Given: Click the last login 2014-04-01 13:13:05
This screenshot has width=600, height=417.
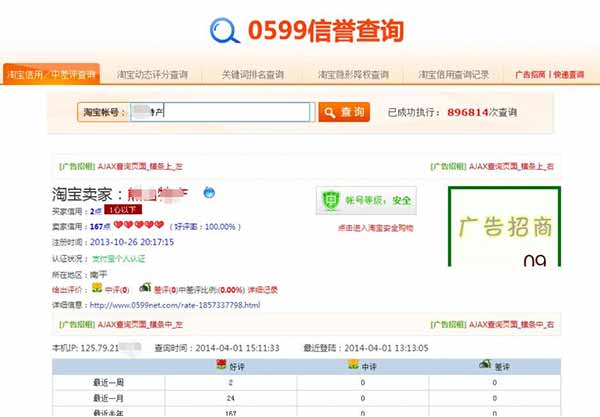Looking at the screenshot, I should 386,348.
